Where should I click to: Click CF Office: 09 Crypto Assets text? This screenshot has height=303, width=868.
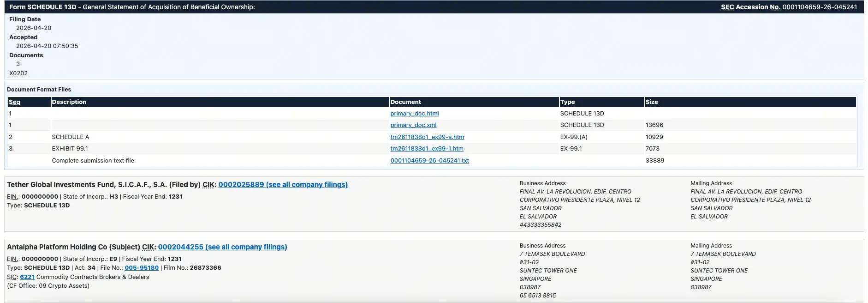coord(48,286)
